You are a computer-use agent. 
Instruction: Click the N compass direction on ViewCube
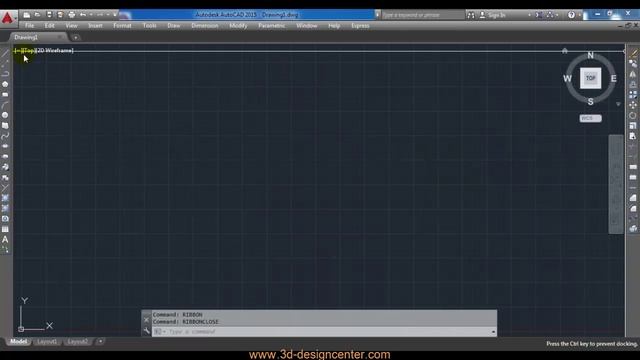pyautogui.click(x=590, y=55)
